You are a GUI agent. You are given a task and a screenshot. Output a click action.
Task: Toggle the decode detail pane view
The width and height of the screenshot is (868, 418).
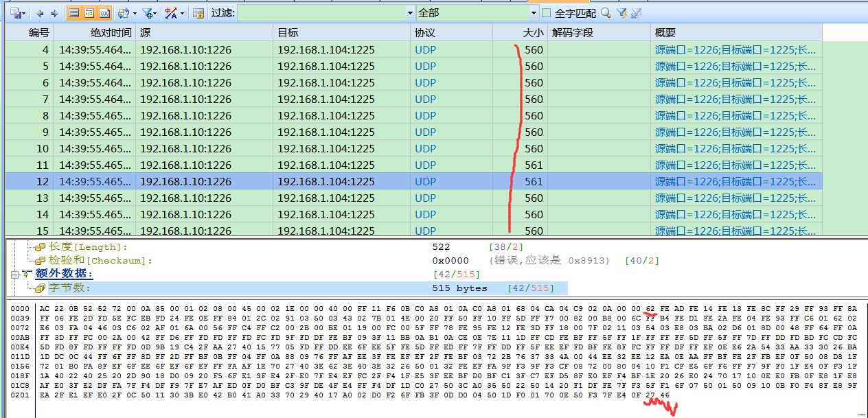[x=88, y=12]
